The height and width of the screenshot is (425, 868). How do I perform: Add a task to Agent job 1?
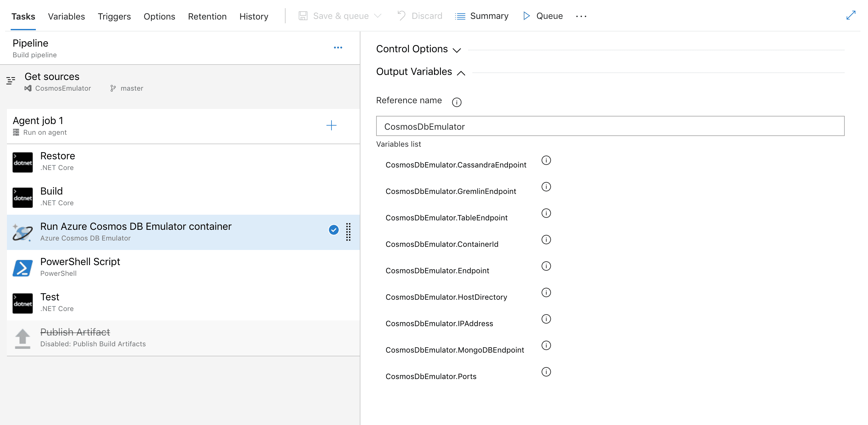click(331, 126)
